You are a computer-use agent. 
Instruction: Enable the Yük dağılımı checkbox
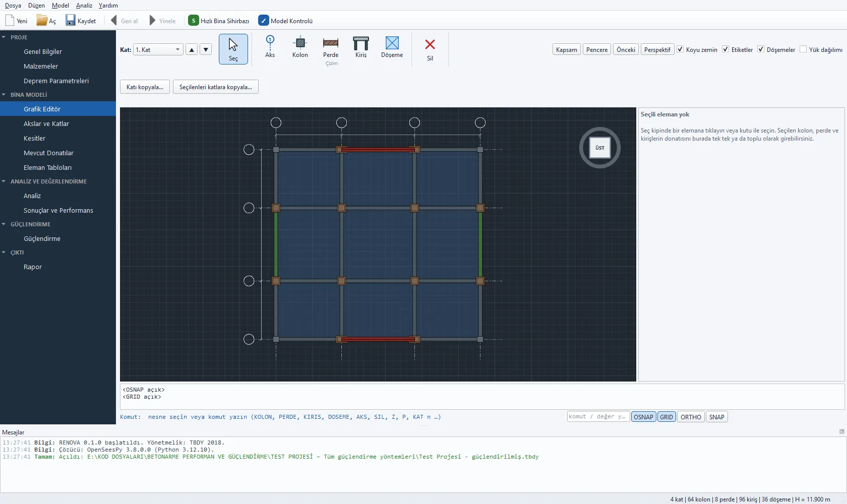[803, 49]
